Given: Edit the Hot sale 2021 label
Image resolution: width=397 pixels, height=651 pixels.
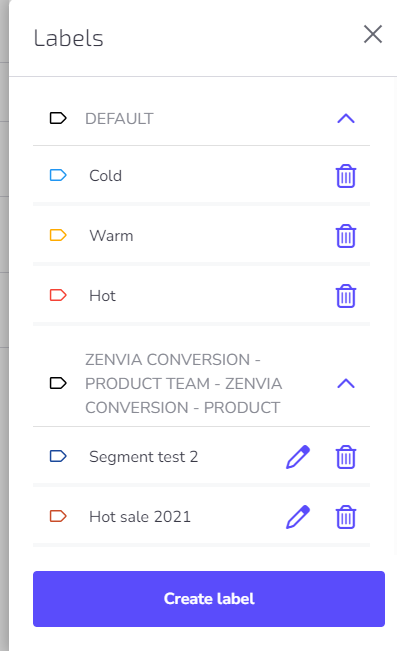Looking at the screenshot, I should coord(298,517).
